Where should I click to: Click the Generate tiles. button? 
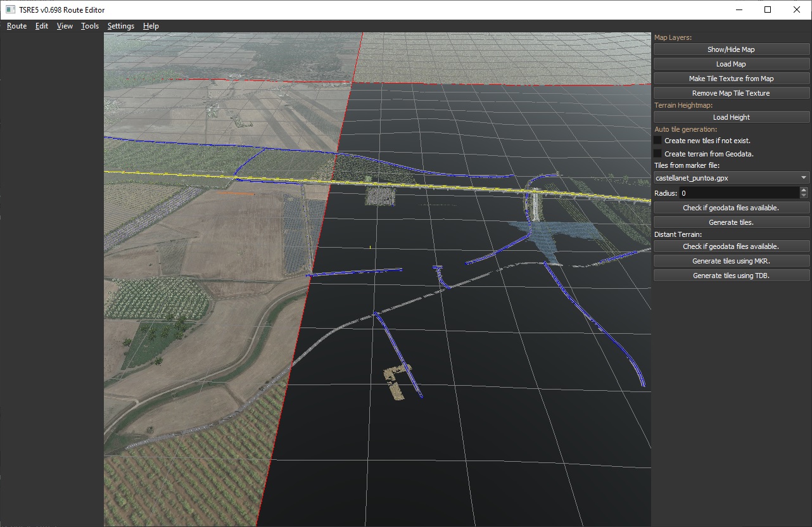point(731,222)
